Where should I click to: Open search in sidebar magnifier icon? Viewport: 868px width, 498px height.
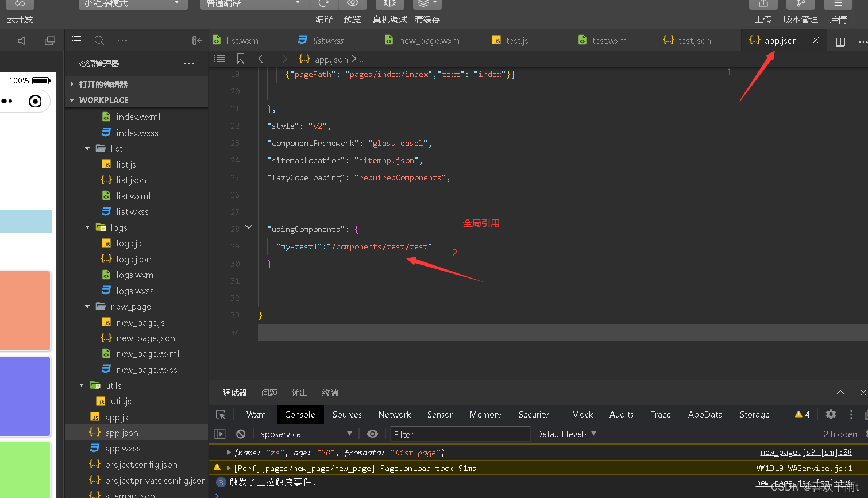pos(99,40)
